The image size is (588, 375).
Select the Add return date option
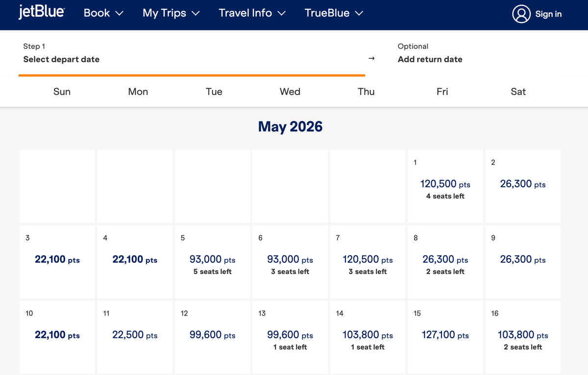[429, 59]
